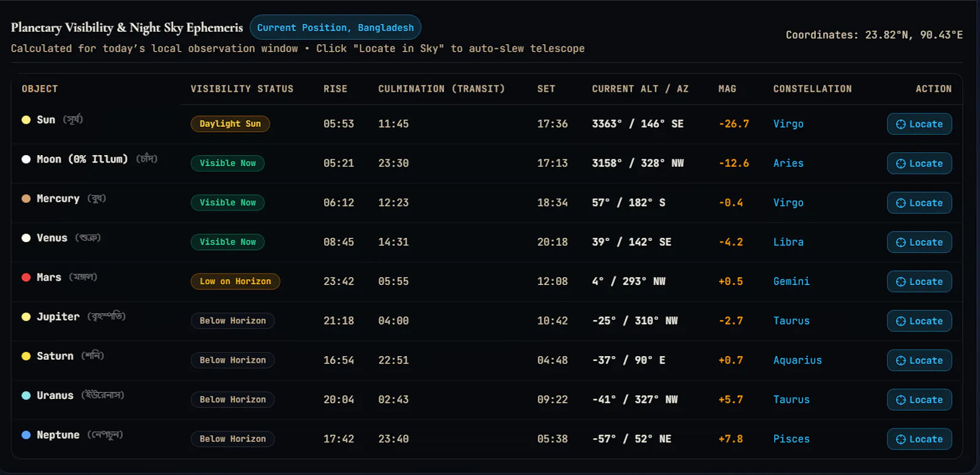Click the MAG column header
The image size is (980, 475).
[x=728, y=89]
